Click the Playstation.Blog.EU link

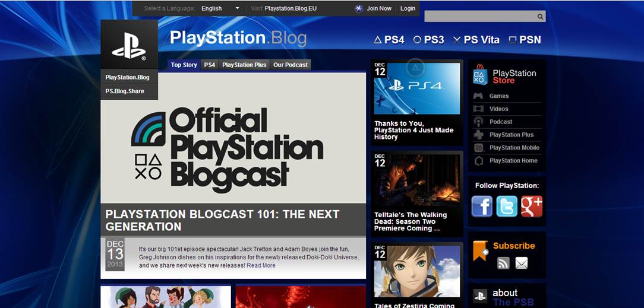coord(291,8)
